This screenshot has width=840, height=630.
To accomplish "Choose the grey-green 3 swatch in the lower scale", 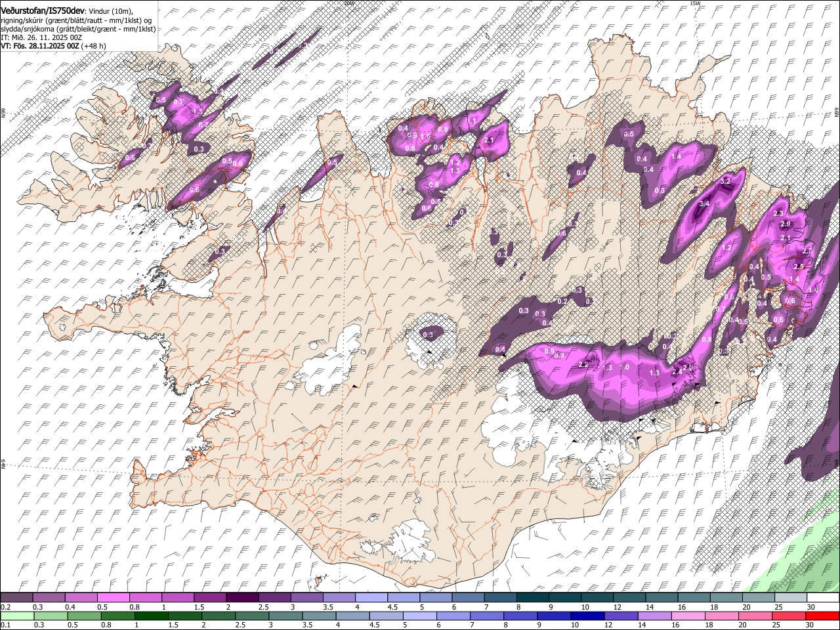I will 285,616.
